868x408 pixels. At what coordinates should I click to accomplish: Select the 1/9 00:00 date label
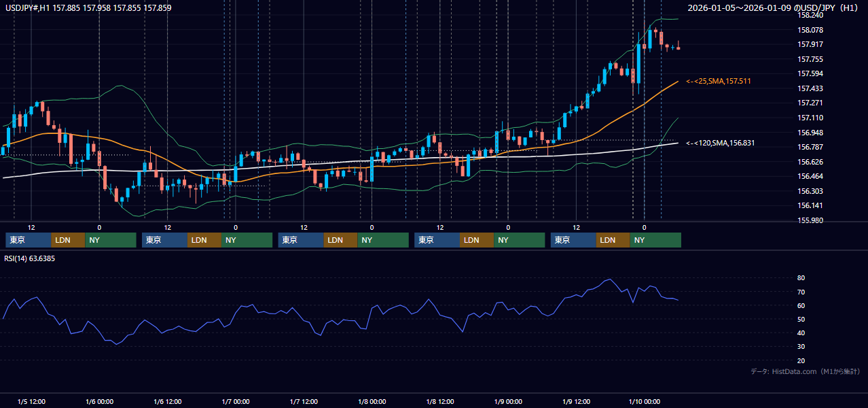[508, 401]
